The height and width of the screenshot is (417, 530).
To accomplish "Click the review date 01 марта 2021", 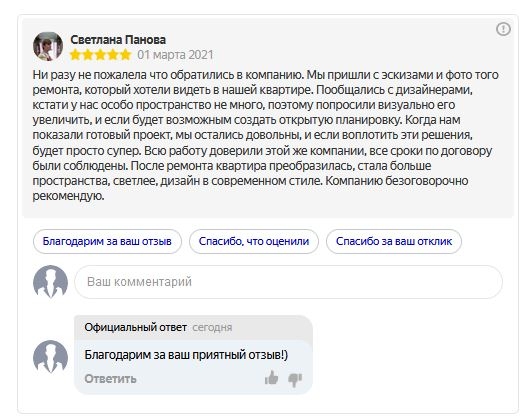I will tap(175, 55).
